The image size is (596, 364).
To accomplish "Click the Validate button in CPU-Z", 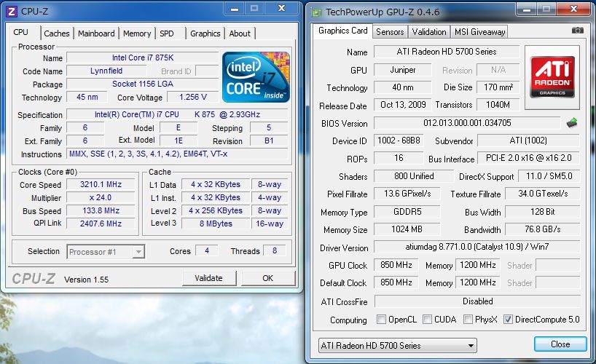I will tap(208, 278).
